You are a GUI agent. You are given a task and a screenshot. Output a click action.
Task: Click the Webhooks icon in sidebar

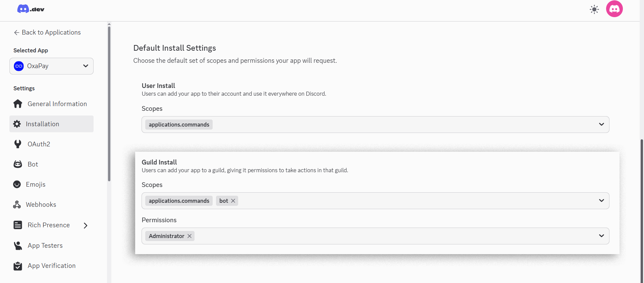pos(17,204)
